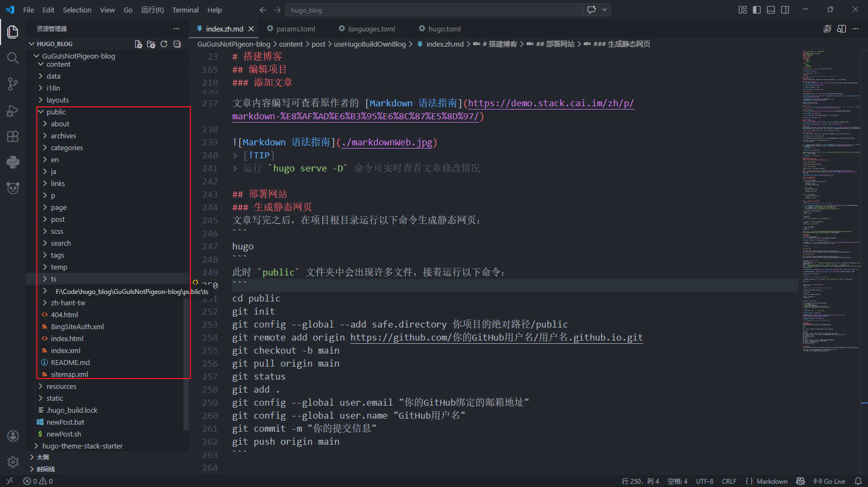The image size is (868, 487).
Task: Open the github.com remote link on line 254
Action: 496,337
